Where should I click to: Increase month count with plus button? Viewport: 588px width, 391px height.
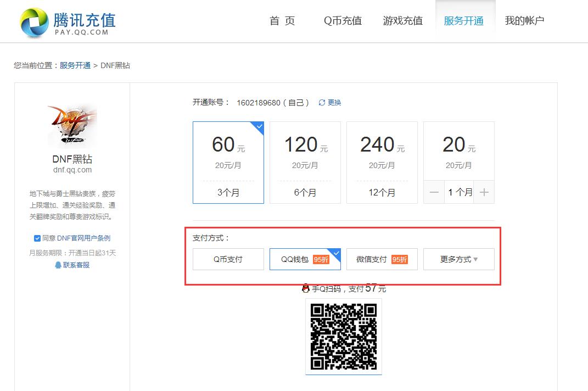[x=484, y=192]
